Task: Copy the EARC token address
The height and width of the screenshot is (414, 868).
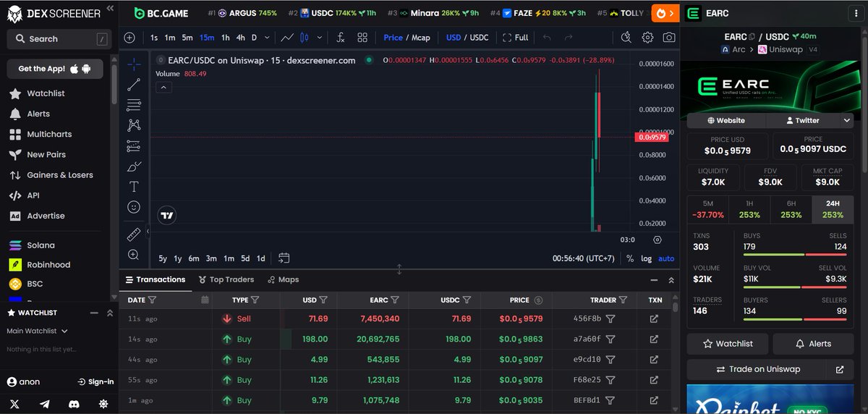Action: point(752,37)
